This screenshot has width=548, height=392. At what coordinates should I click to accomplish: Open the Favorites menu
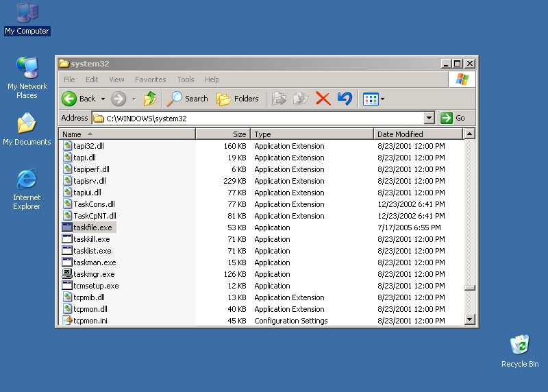point(151,79)
